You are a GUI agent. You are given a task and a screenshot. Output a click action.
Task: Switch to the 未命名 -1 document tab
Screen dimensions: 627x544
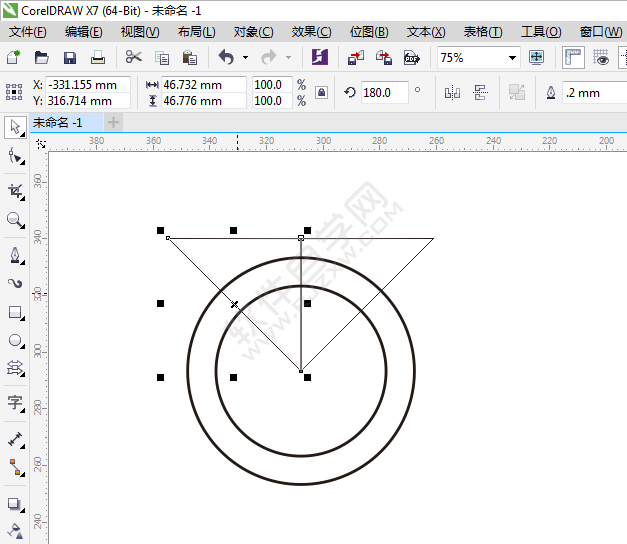click(x=58, y=123)
